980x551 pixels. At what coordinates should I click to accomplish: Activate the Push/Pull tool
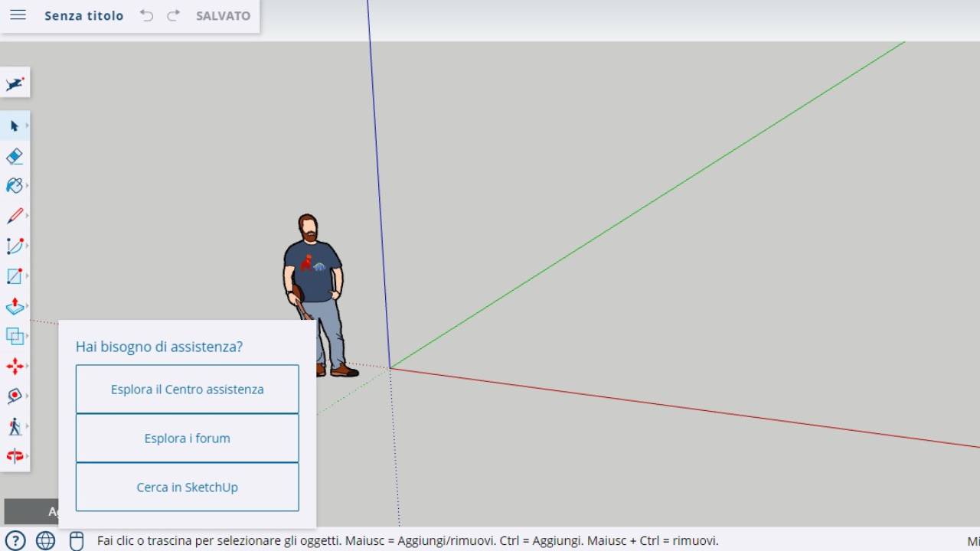(x=14, y=305)
